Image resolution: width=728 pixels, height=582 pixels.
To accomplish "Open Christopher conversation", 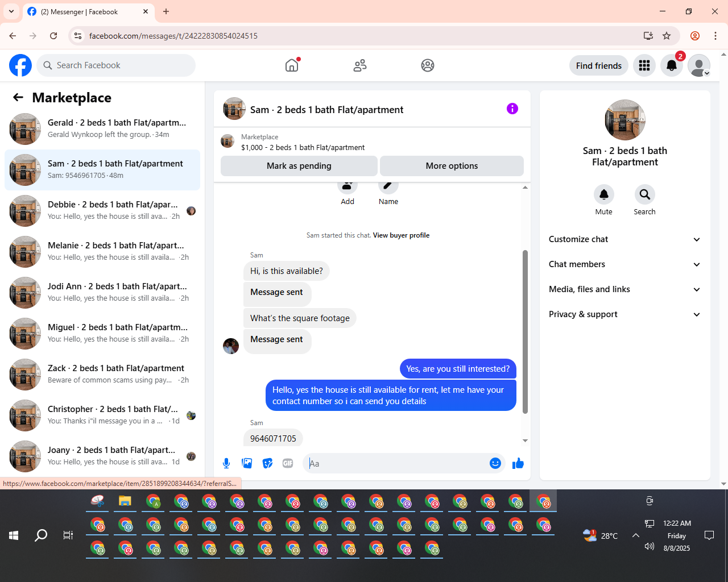I will coord(102,415).
